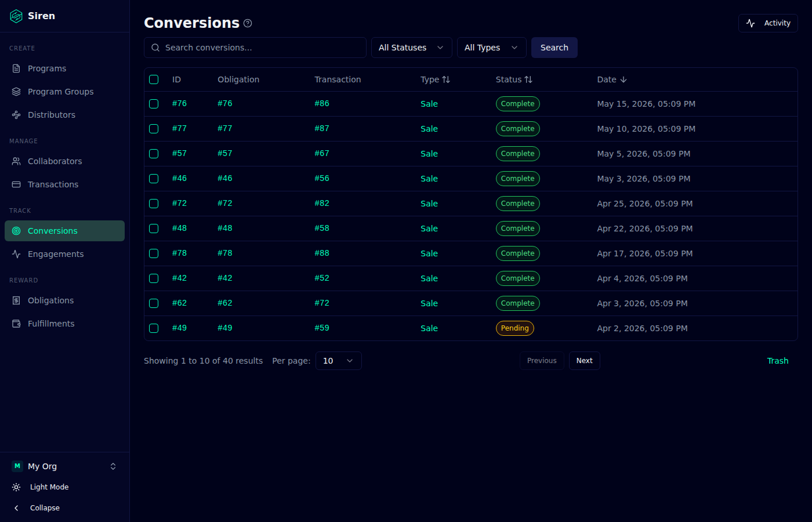
Task: Click the help icon beside Conversions title
Action: click(248, 23)
